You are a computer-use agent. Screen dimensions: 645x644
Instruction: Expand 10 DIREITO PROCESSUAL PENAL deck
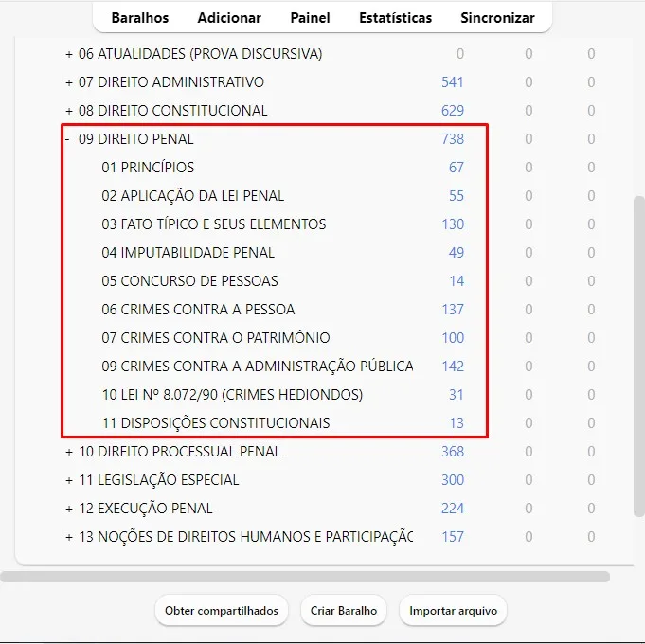(69, 452)
